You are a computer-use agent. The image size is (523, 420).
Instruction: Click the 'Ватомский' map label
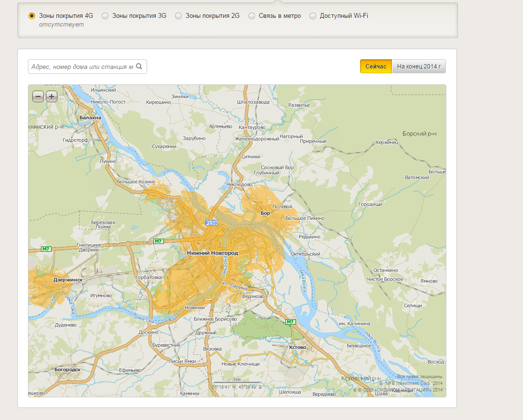[417, 177]
